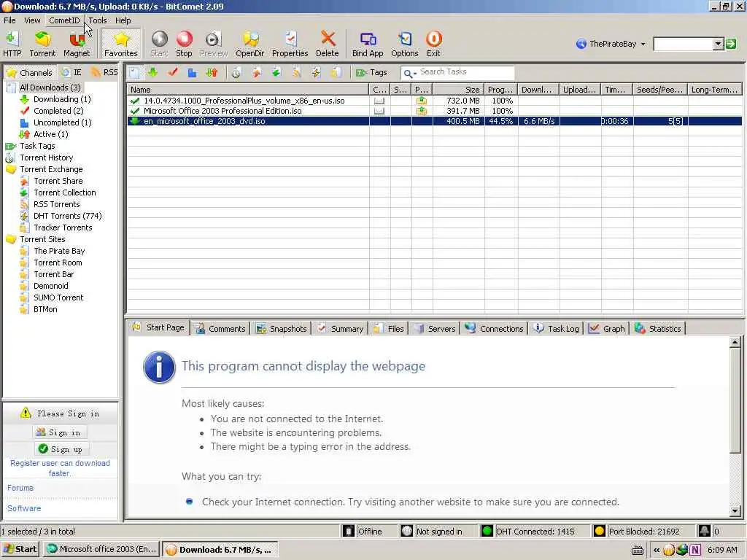Filter by uncompleted blue icon
This screenshot has height=560, width=747.
(192, 72)
